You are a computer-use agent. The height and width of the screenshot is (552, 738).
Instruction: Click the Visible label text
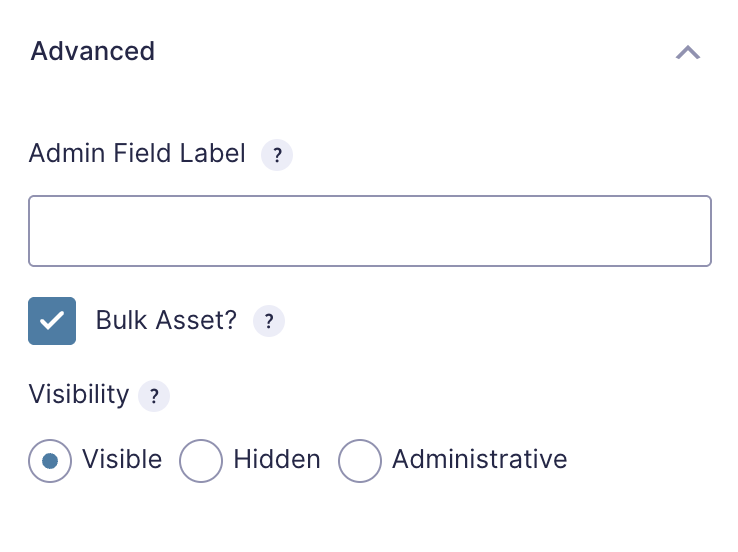tap(122, 459)
